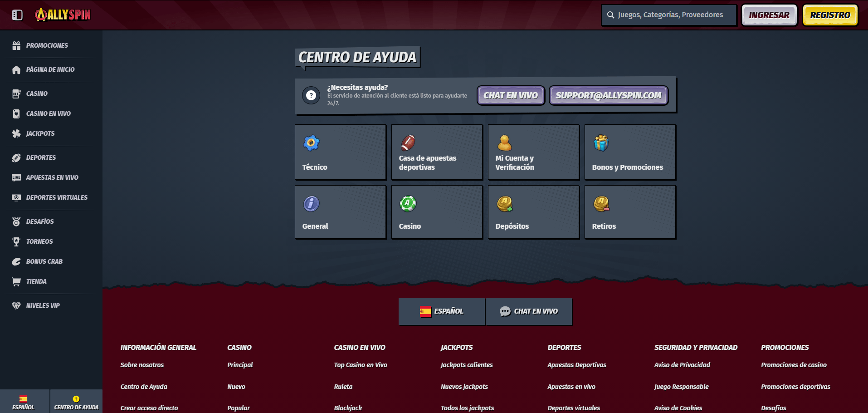Open Juego Responsable footer link
The height and width of the screenshot is (413, 868).
point(681,387)
